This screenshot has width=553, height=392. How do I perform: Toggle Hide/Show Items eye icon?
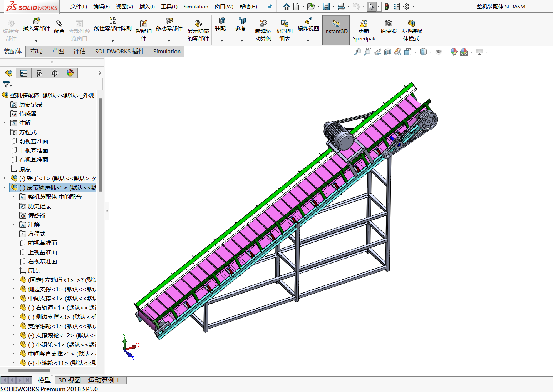click(x=439, y=52)
